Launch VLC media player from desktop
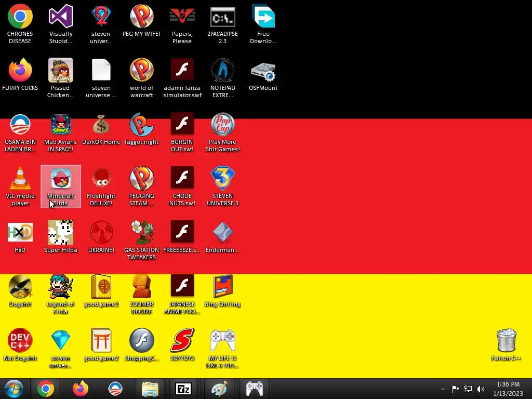532x399 pixels. [20, 178]
